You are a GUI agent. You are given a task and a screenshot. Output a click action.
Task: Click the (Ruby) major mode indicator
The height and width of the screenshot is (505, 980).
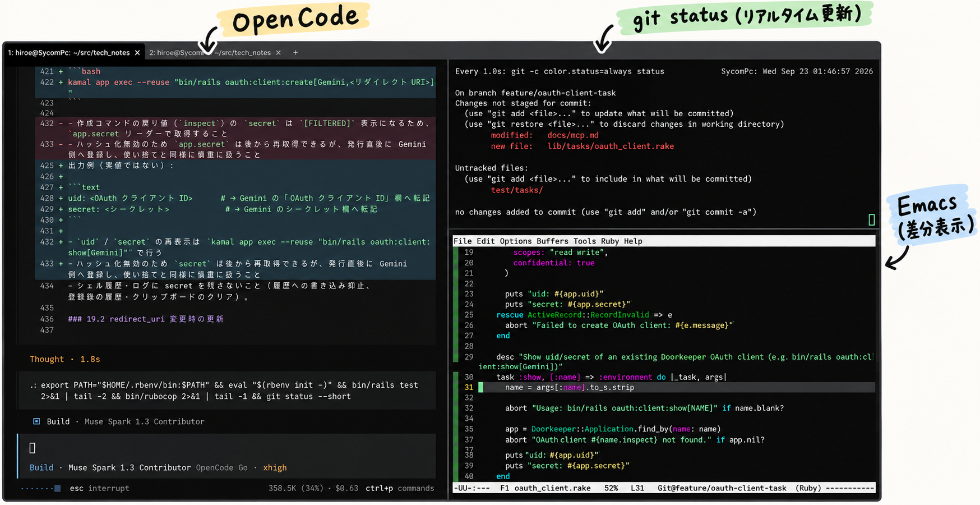tap(808, 488)
